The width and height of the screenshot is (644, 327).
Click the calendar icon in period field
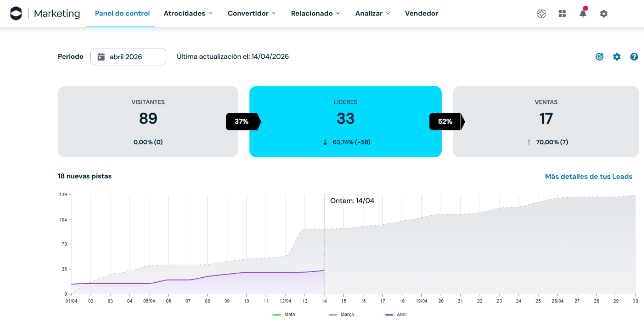[101, 57]
